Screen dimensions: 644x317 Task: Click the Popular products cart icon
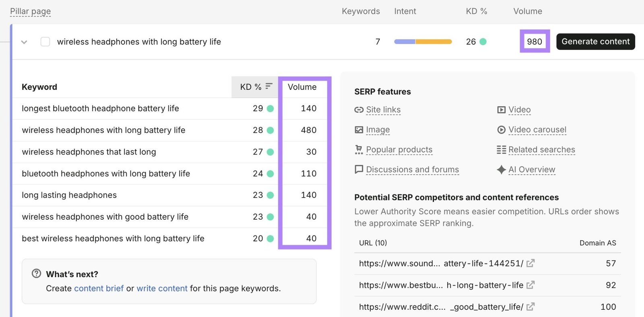359,150
